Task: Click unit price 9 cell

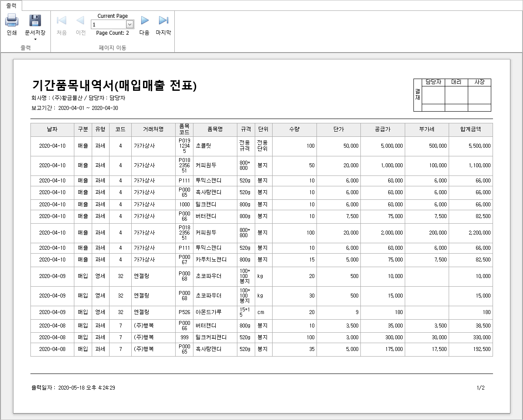Action: [x=339, y=312]
